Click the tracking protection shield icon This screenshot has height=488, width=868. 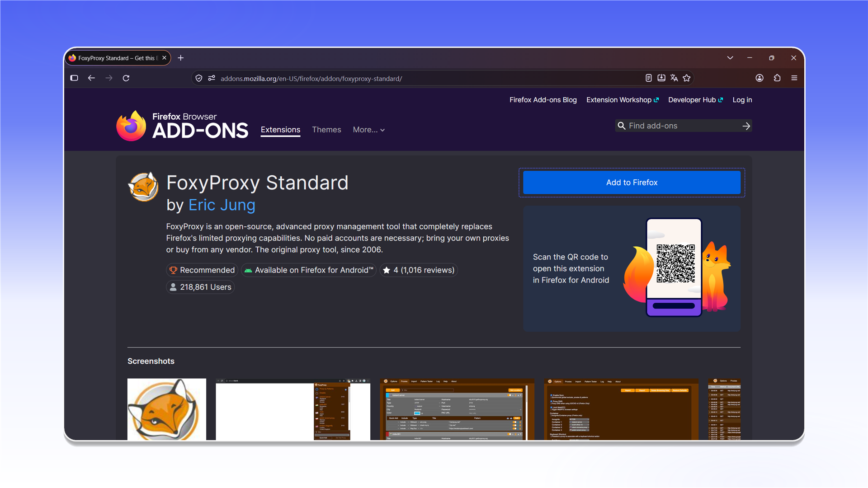tap(199, 79)
